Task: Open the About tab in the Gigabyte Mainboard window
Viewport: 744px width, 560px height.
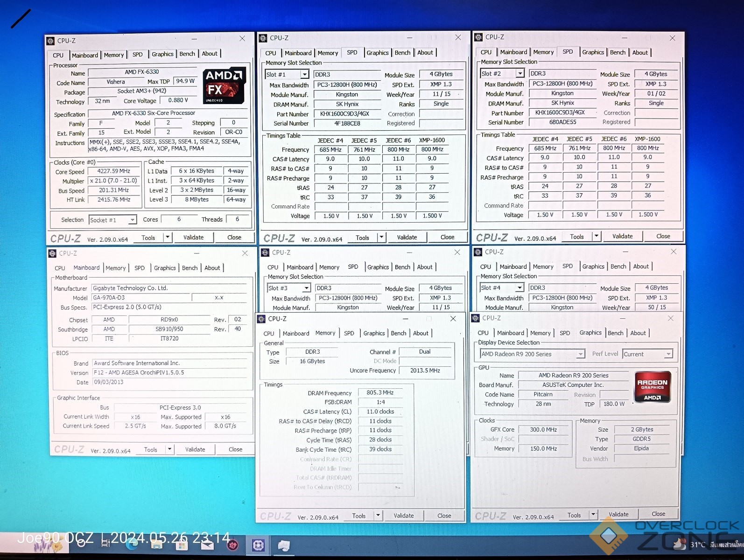Action: [212, 268]
